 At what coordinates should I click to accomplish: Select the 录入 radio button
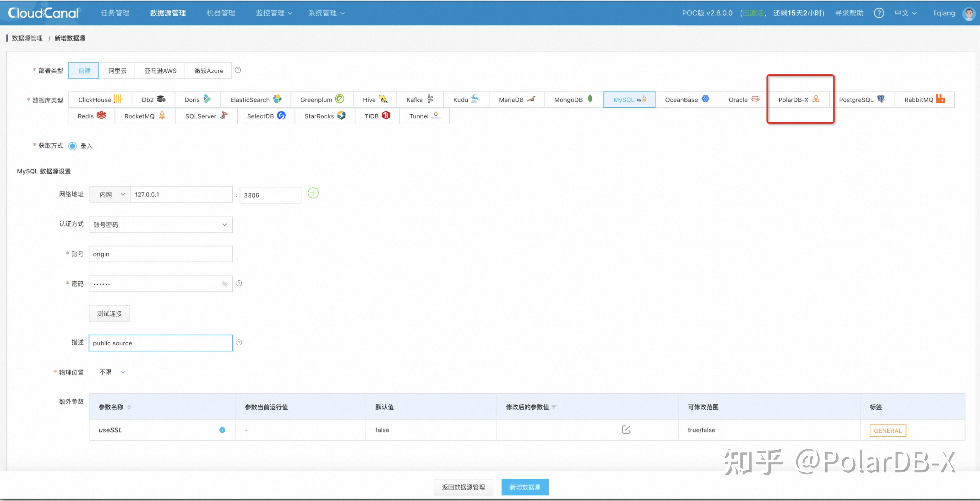click(x=72, y=146)
